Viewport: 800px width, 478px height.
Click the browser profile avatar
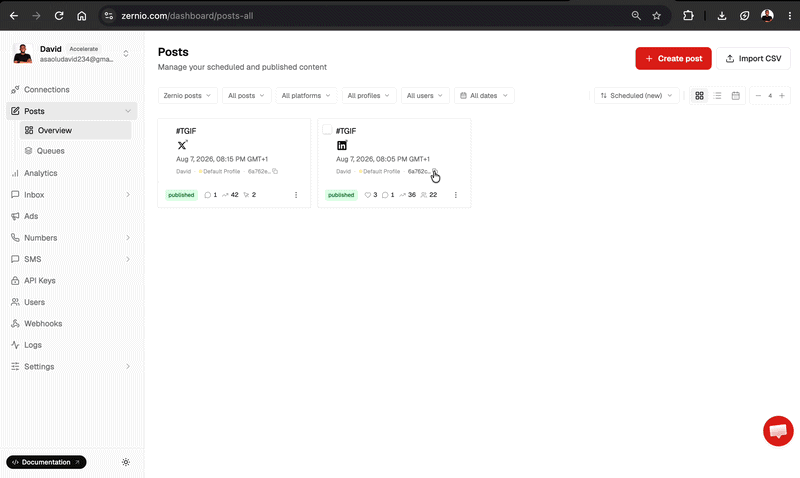coord(767,16)
